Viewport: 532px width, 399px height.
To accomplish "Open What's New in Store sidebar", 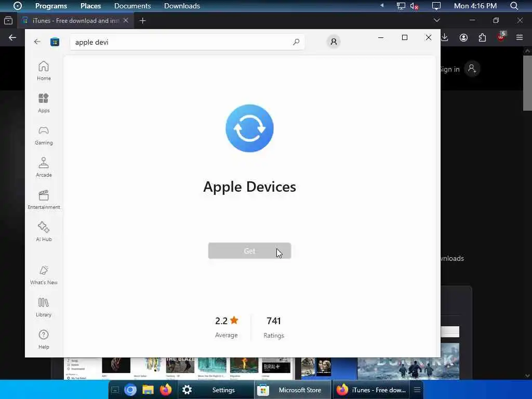I will [44, 275].
